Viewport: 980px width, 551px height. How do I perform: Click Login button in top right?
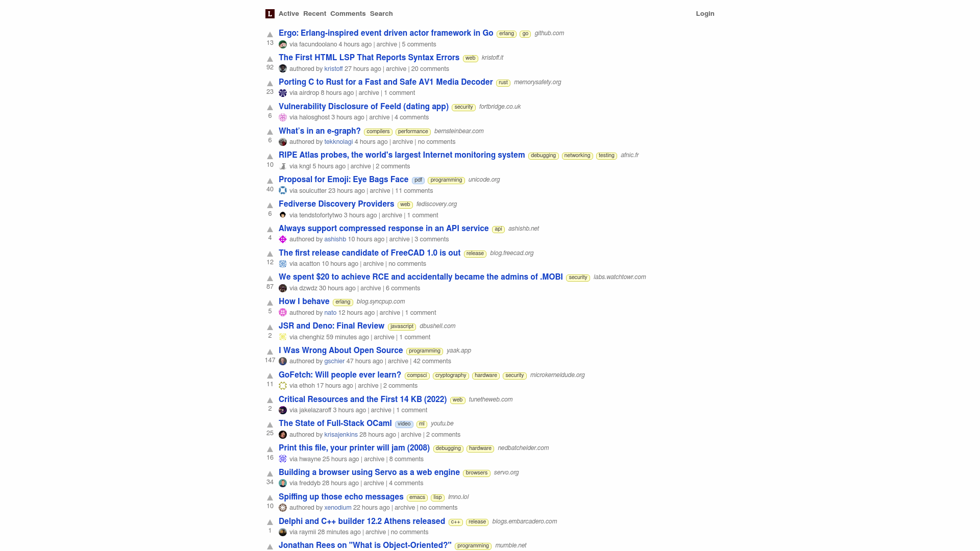705,13
